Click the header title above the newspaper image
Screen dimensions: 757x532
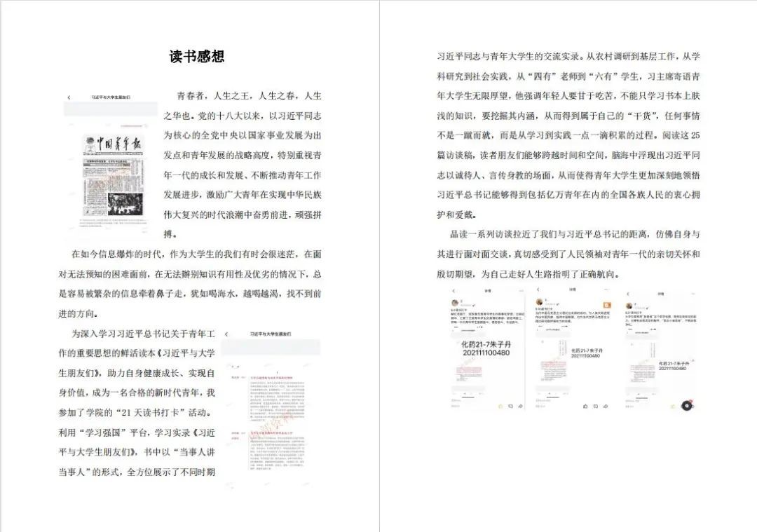(111, 97)
